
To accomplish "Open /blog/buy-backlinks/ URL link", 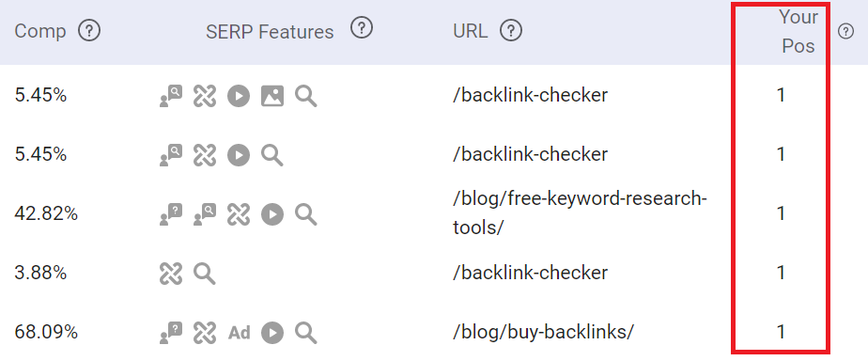I will (x=543, y=332).
